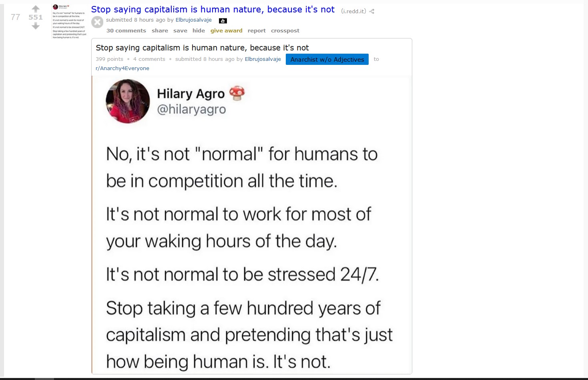Click give award
The width and height of the screenshot is (588, 380).
[227, 30]
